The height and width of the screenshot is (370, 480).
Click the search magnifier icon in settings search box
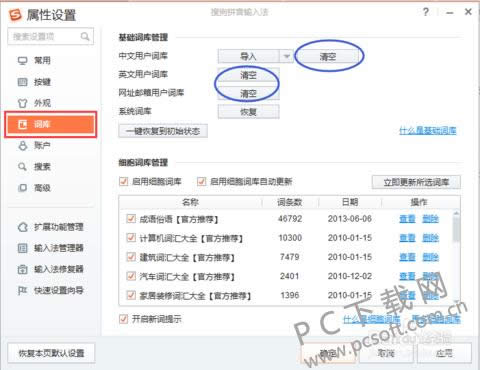pos(85,36)
